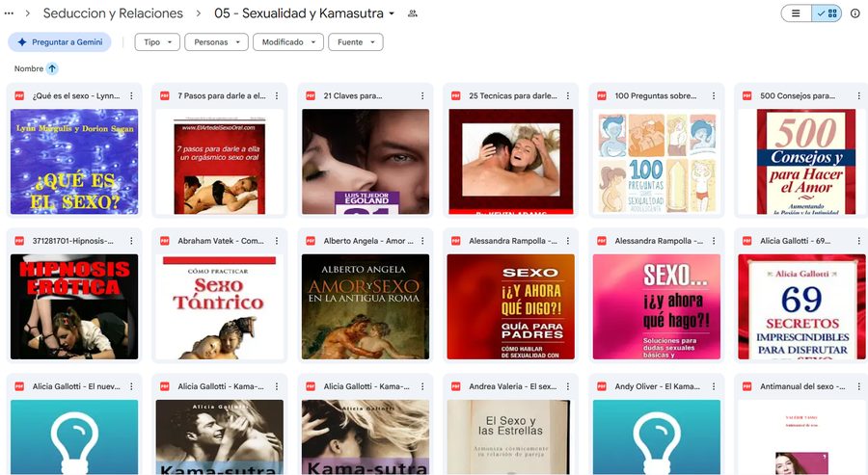Switch to grid layout view
The height and width of the screenshot is (475, 868).
click(x=827, y=13)
